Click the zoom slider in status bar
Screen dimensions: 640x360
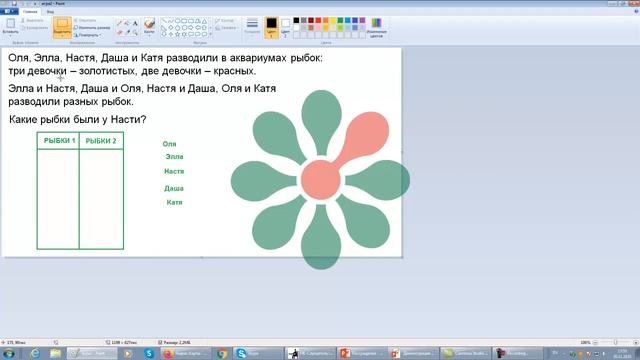pyautogui.click(x=616, y=342)
